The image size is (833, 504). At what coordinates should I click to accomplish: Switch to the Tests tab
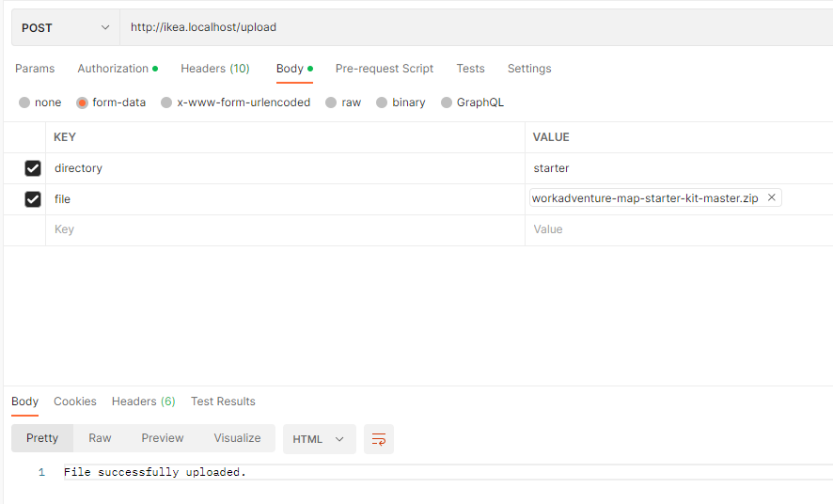point(470,69)
